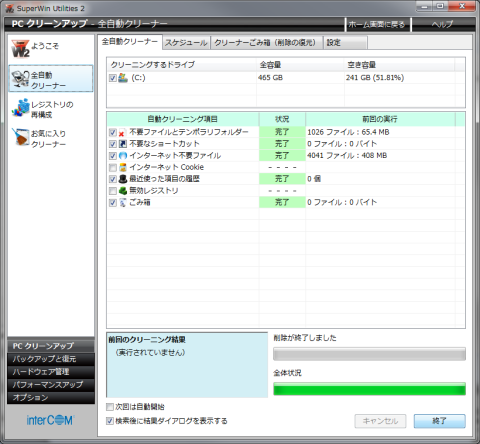Click the 不要ファイルとテンポラリフォルダー red X icon
Screen dimensions: 480x444
coord(122,132)
